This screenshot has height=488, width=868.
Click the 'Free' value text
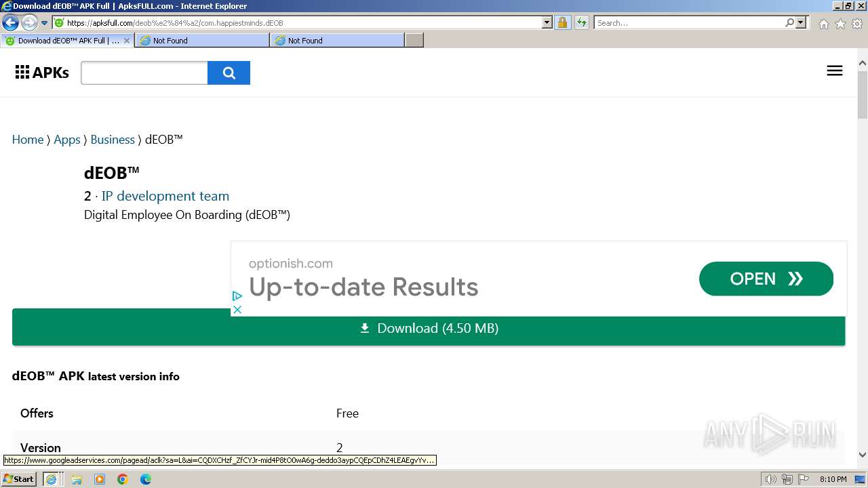[347, 413]
